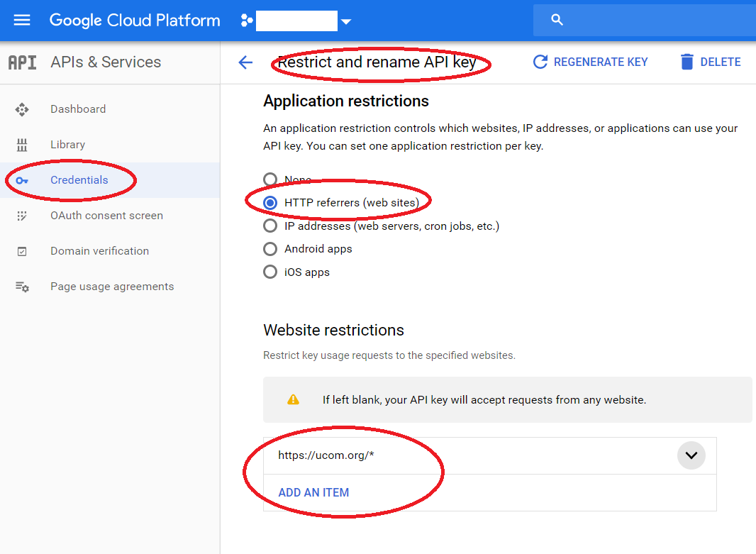Open the Dashboard page
Image resolution: width=756 pixels, height=554 pixels.
tap(78, 109)
